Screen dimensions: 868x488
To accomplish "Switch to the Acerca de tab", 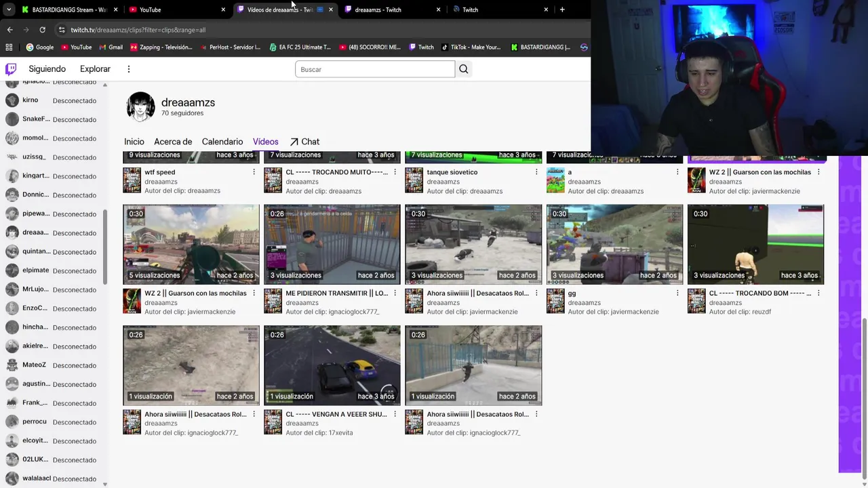I will (173, 142).
